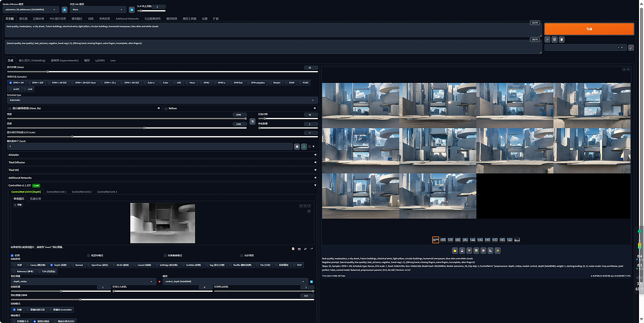Click the send to extras ruler icon
The width and height of the screenshot is (644, 323).
pyautogui.click(x=491, y=250)
